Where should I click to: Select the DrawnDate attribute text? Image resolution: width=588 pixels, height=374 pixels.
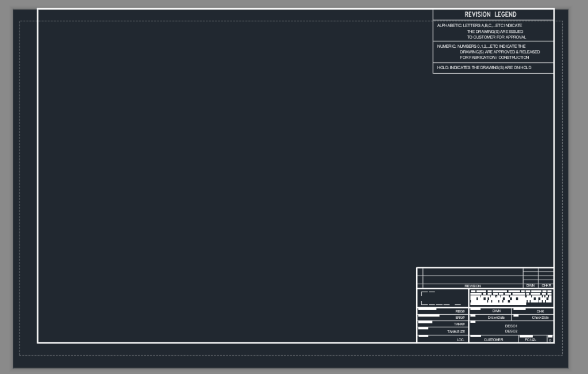point(496,318)
